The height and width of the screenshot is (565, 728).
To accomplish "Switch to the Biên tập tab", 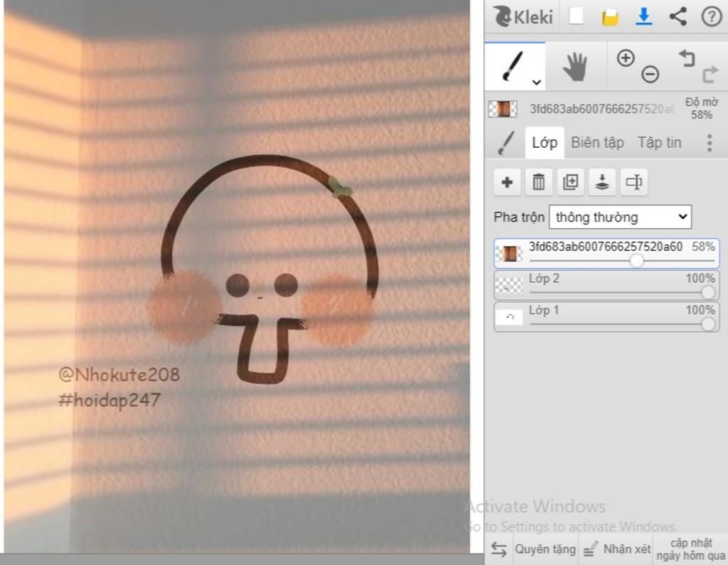I will (x=597, y=143).
